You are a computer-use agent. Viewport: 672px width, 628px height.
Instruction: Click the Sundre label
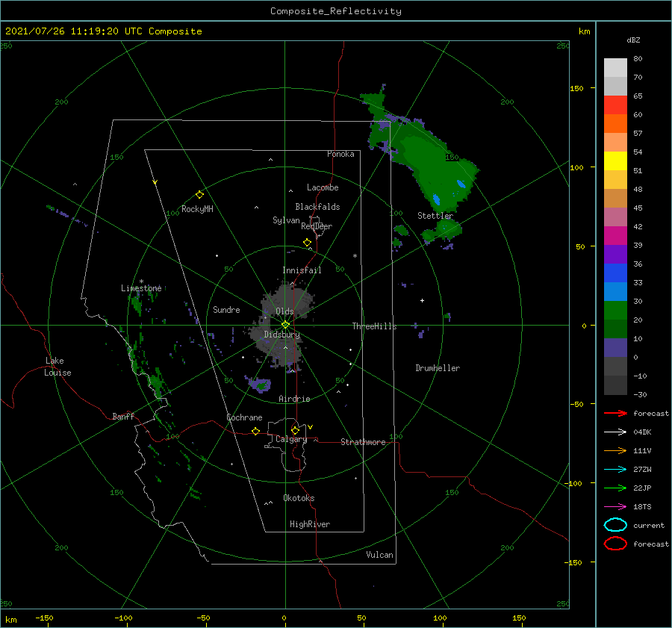pos(227,310)
